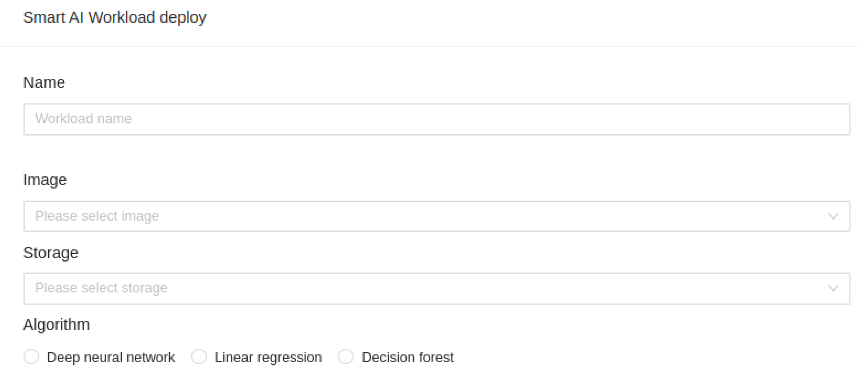Expand the Image combo box
The height and width of the screenshot is (373, 868).
pyautogui.click(x=436, y=216)
